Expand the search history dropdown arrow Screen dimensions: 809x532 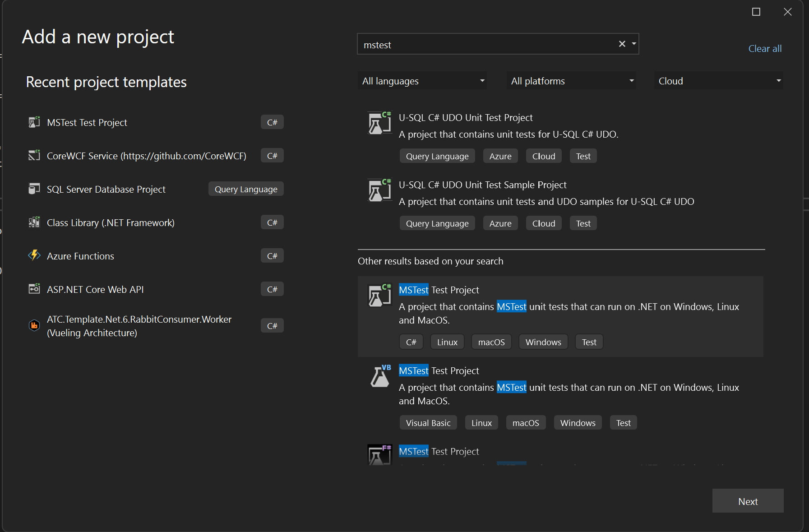click(x=634, y=44)
